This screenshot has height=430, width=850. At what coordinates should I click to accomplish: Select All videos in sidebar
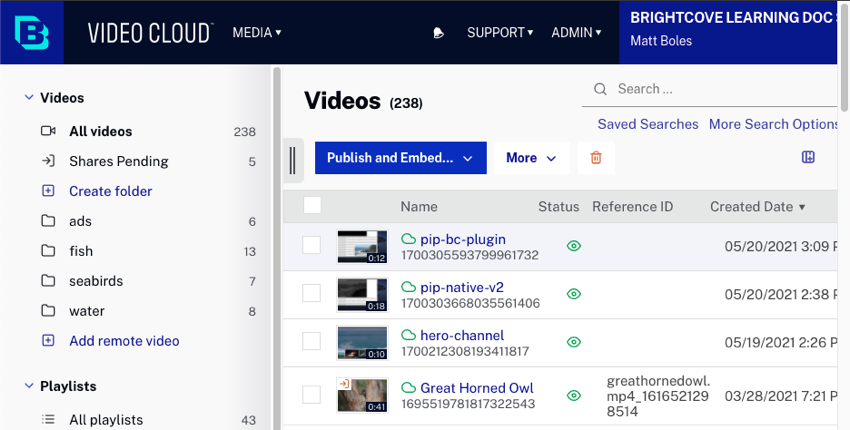(100, 131)
